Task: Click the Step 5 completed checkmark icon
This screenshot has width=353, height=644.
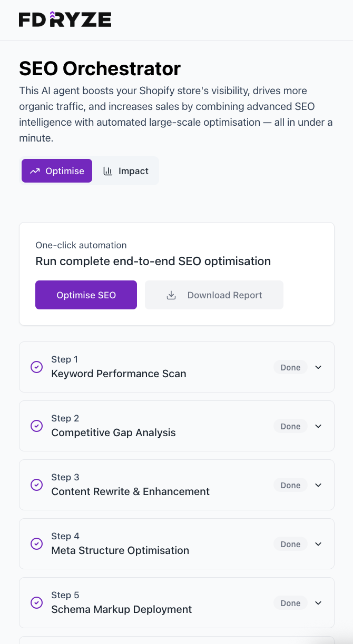Action: 36,603
